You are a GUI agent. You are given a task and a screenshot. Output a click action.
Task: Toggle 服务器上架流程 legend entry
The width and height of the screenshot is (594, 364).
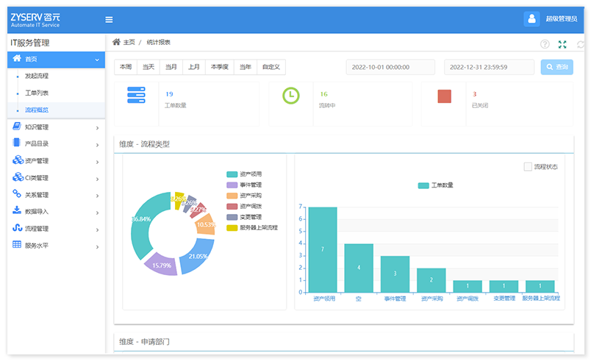point(252,228)
